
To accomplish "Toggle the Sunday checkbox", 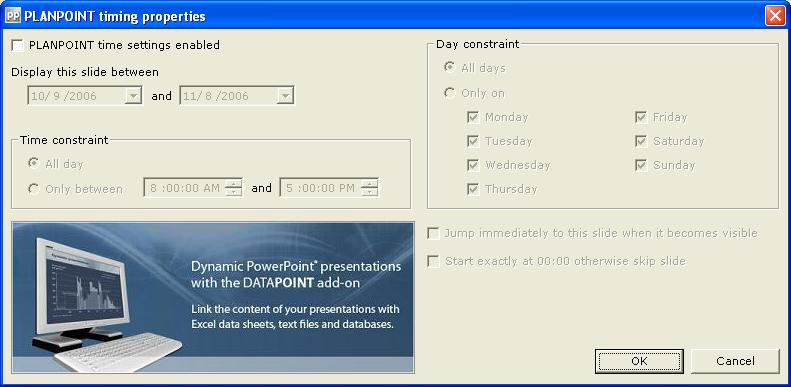I will [x=641, y=165].
